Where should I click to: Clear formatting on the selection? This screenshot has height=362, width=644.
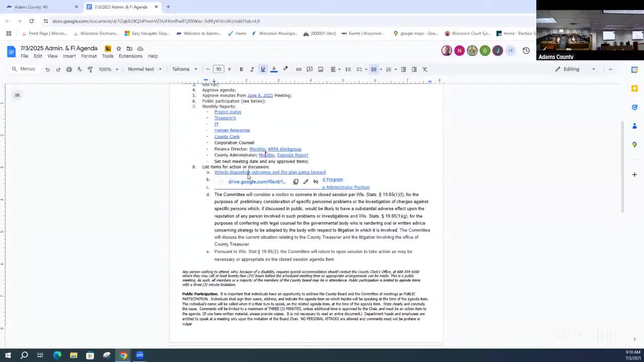tap(425, 69)
